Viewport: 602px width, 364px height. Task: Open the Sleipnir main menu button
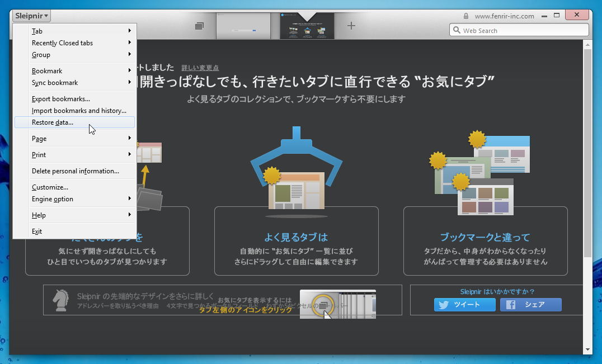pyautogui.click(x=31, y=16)
